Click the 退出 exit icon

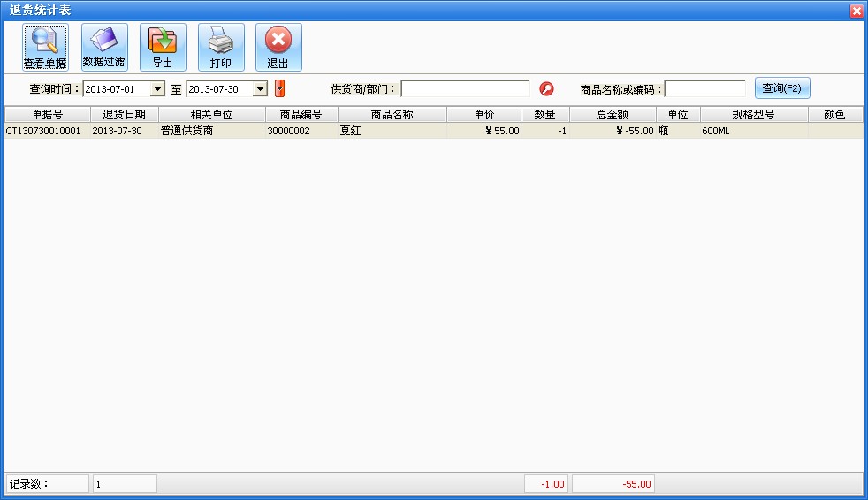coord(278,47)
